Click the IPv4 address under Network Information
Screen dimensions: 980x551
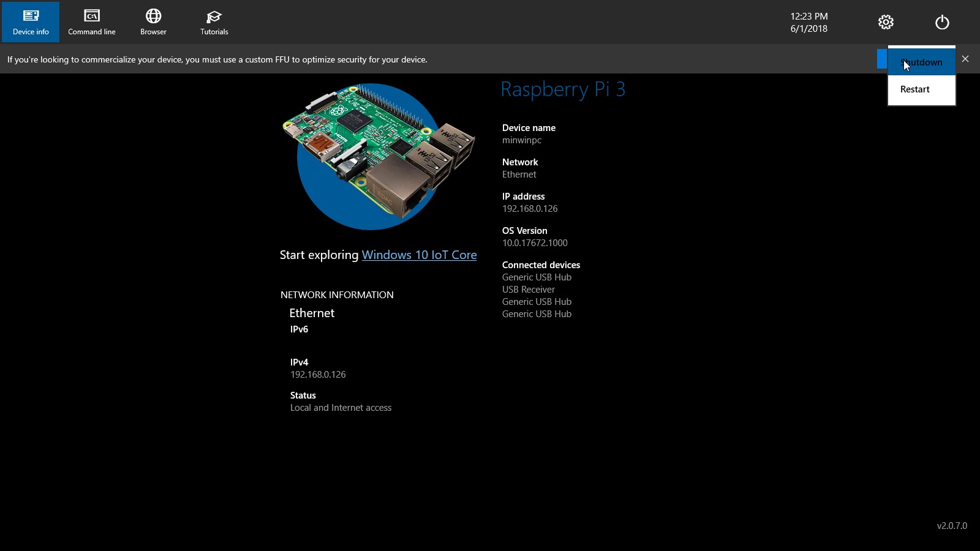318,375
